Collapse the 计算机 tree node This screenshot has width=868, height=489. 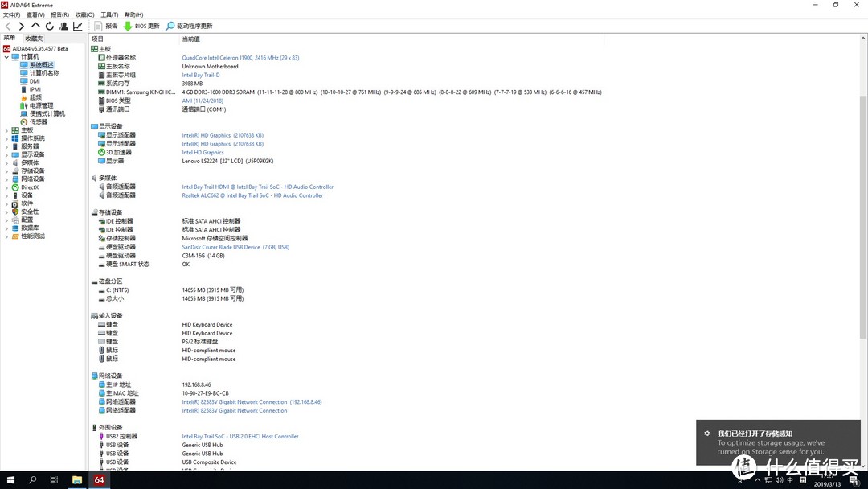click(6, 57)
